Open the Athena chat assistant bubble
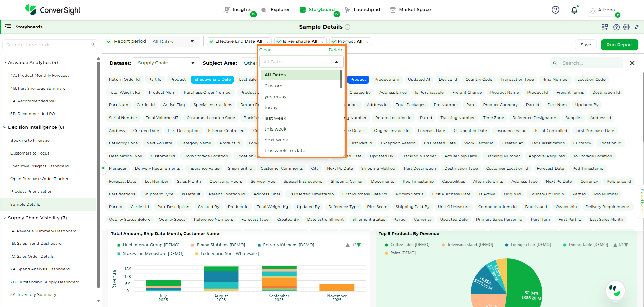The image size is (644, 307). click(615, 290)
